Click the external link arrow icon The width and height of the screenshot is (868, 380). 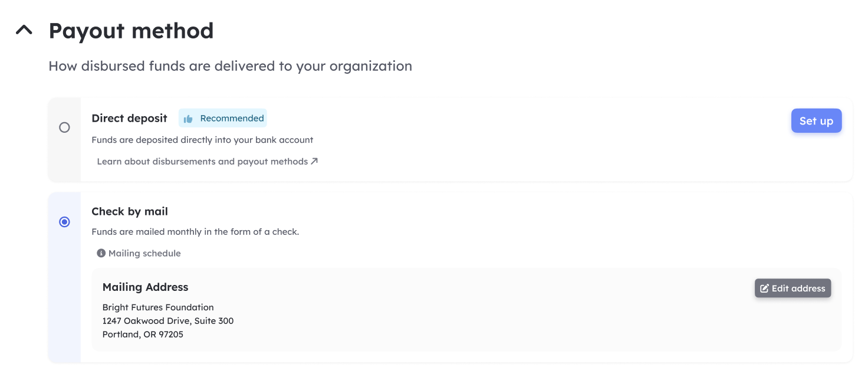(314, 161)
